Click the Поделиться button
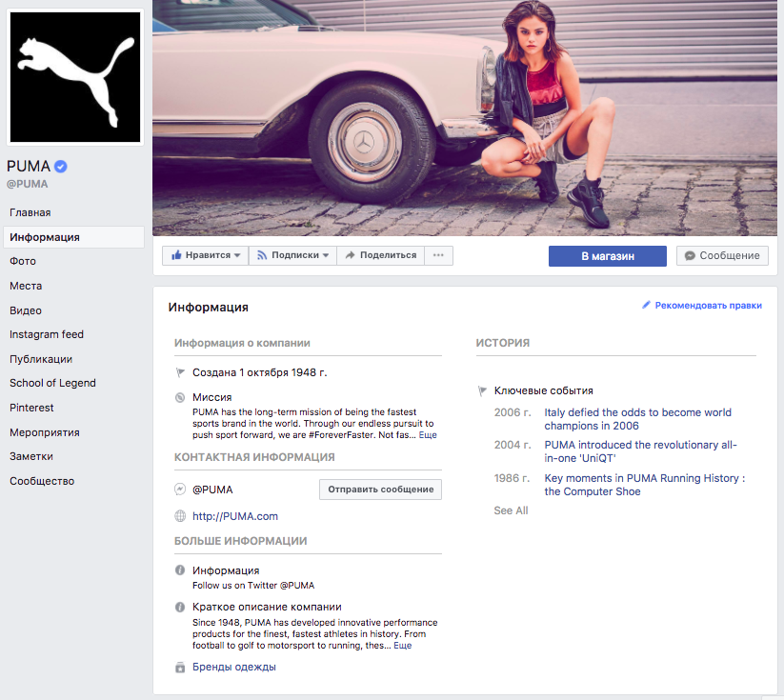 tap(380, 255)
